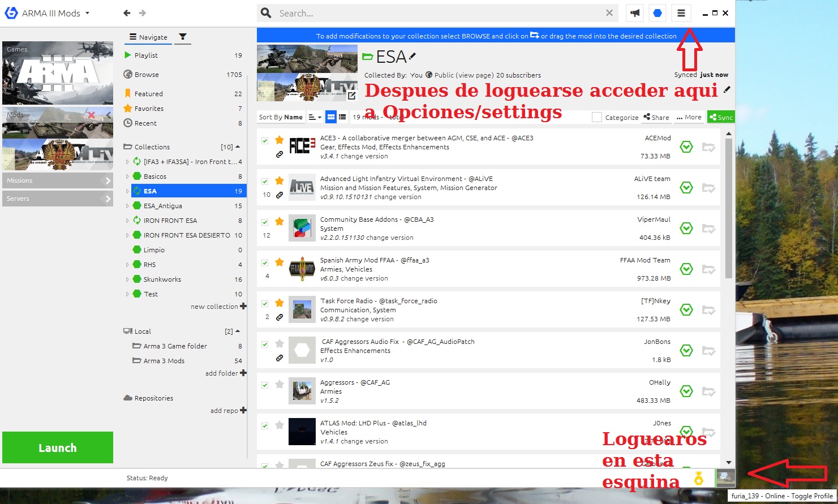
Task: Open the view page link
Action: tap(474, 75)
